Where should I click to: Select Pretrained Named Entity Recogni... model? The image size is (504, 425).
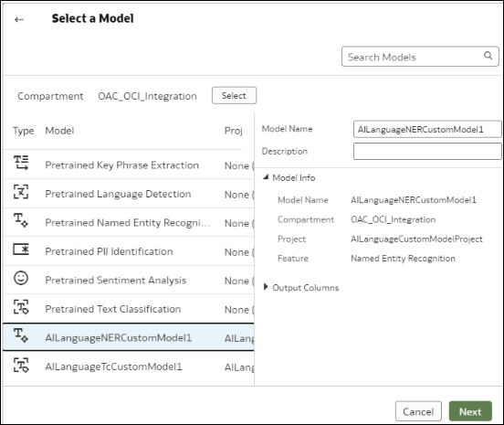[128, 223]
